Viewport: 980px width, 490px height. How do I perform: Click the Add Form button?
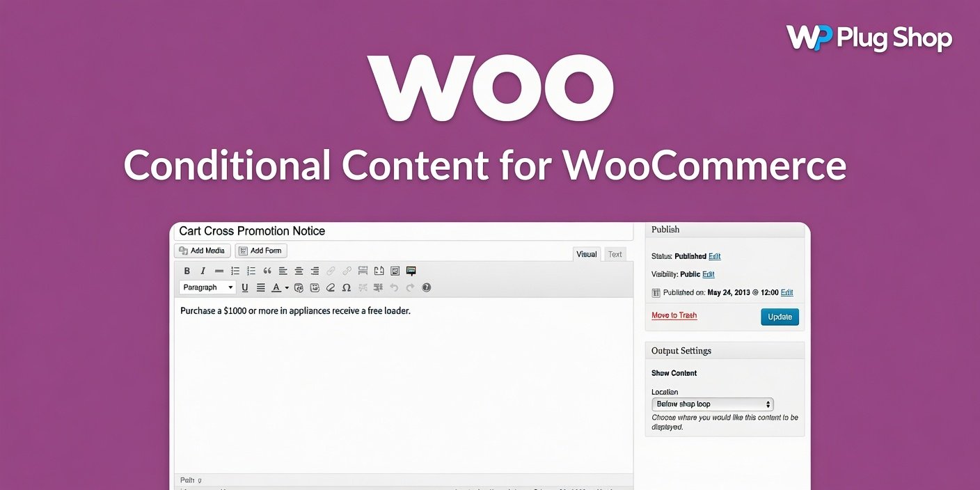pos(261,251)
